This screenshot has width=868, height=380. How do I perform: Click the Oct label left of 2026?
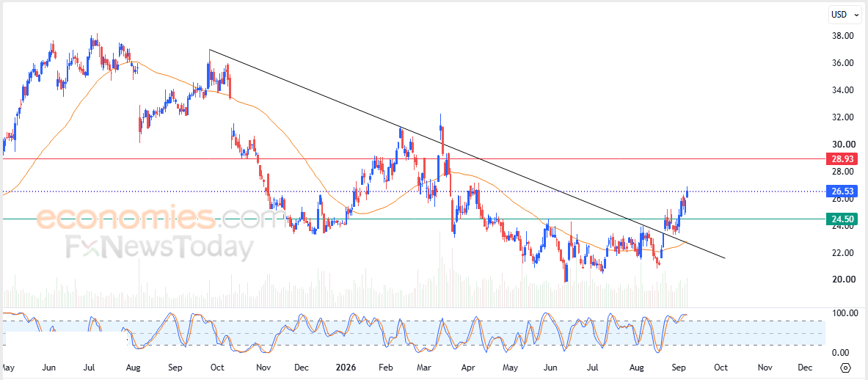218,368
